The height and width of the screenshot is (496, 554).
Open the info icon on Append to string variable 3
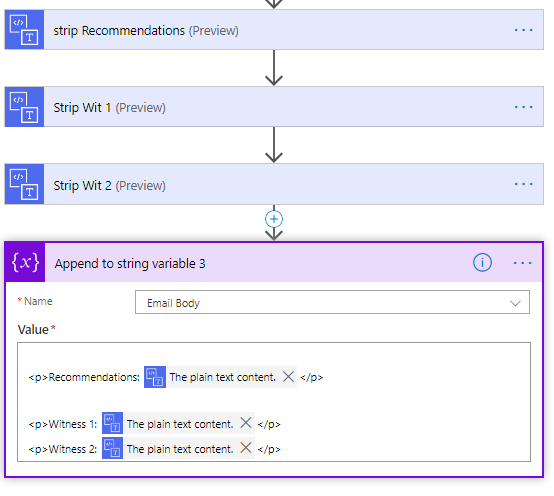482,262
